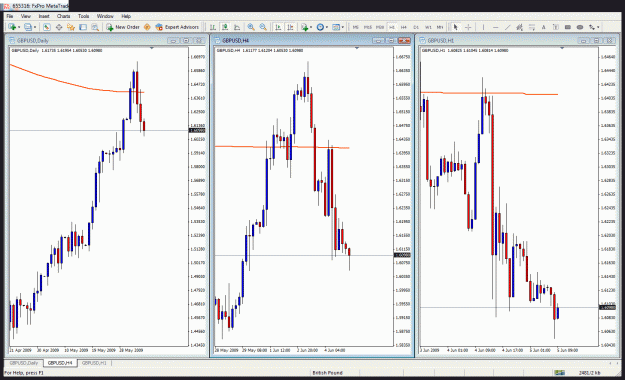Zoom in on the chart
Screen dimensions: 625x380
pyautogui.click(x=251, y=27)
